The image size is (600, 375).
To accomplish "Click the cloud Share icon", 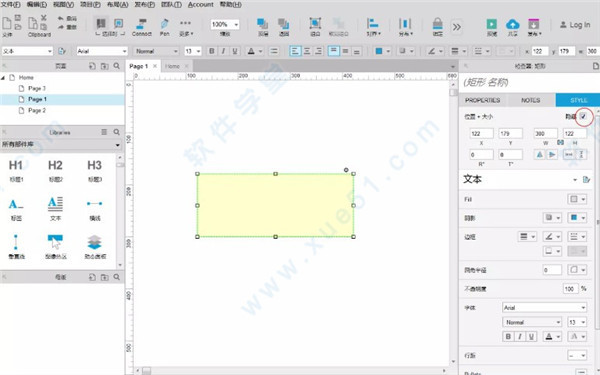I will pos(512,24).
